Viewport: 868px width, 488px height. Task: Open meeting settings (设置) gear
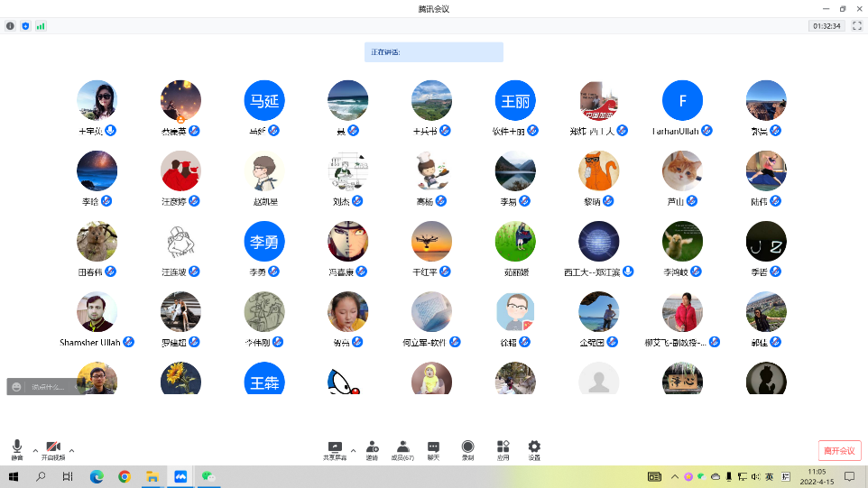pos(534,448)
